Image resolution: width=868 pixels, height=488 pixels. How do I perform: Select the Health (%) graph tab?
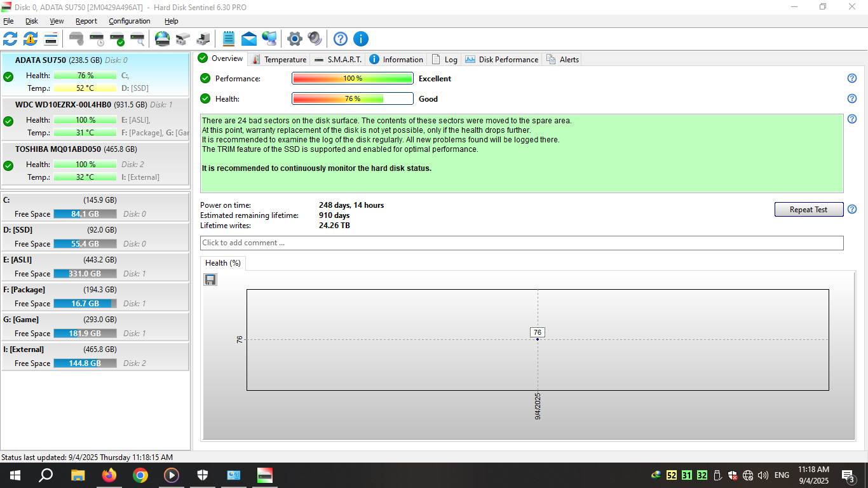coord(222,262)
